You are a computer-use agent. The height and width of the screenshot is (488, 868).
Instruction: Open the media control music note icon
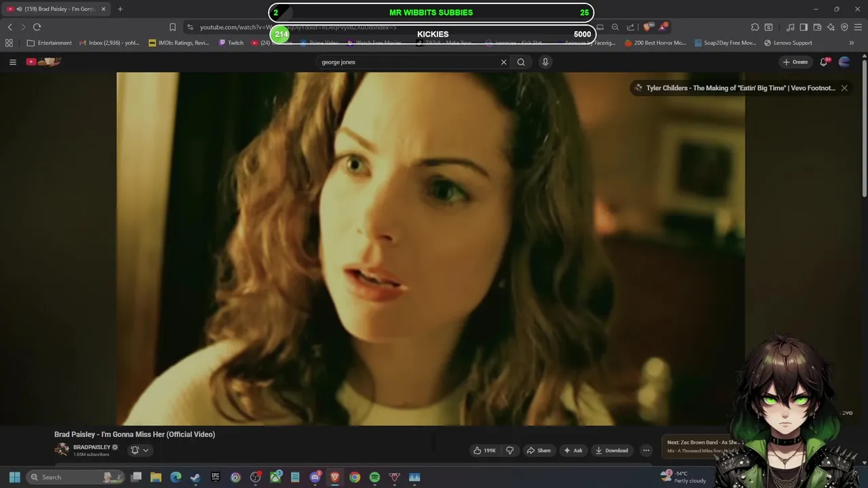(791, 27)
